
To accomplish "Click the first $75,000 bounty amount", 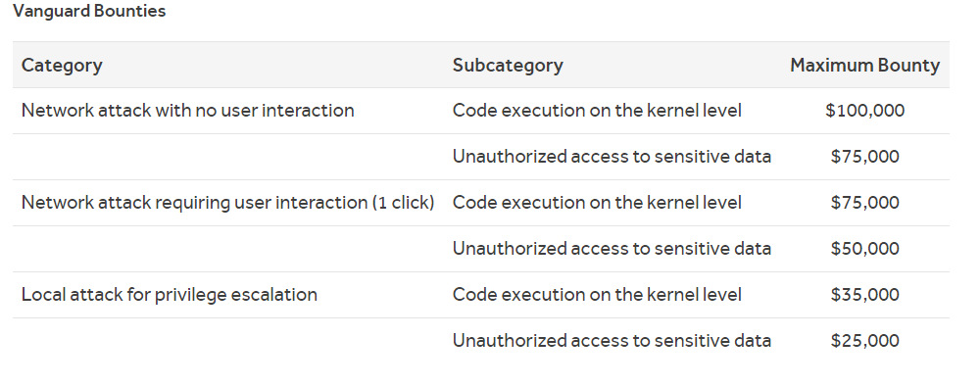I will click(x=865, y=157).
